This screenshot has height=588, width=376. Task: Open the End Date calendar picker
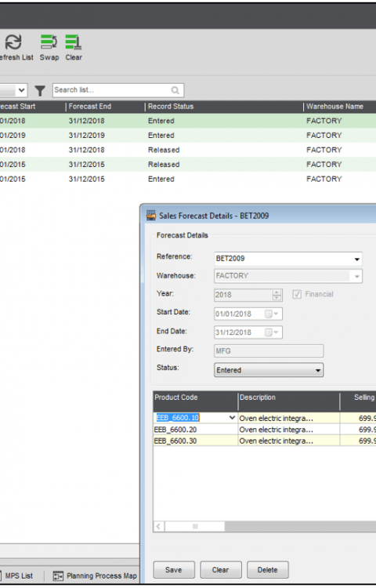click(x=272, y=332)
